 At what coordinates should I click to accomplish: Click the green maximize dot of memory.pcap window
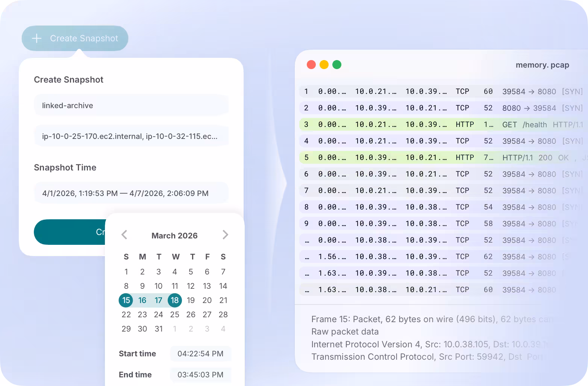337,65
